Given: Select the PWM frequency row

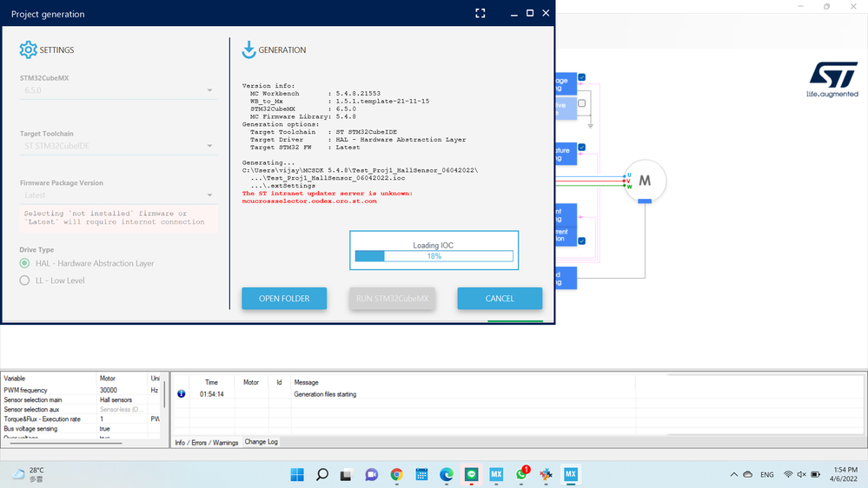Looking at the screenshot, I should pos(81,390).
